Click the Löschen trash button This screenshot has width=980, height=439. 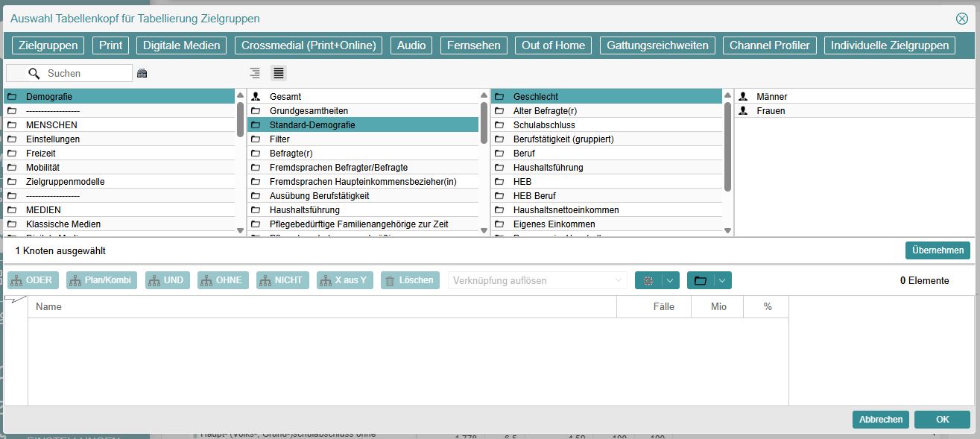pos(409,280)
